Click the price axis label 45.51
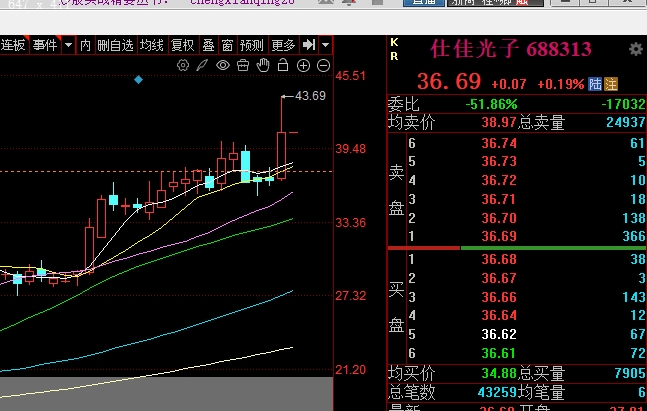The width and height of the screenshot is (647, 411). tap(350, 76)
